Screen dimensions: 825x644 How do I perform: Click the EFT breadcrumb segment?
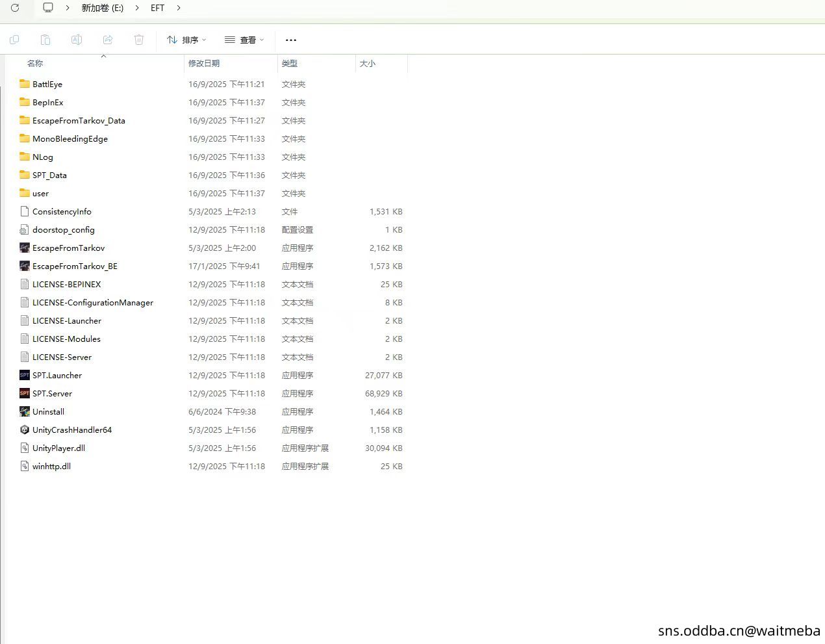pyautogui.click(x=158, y=8)
